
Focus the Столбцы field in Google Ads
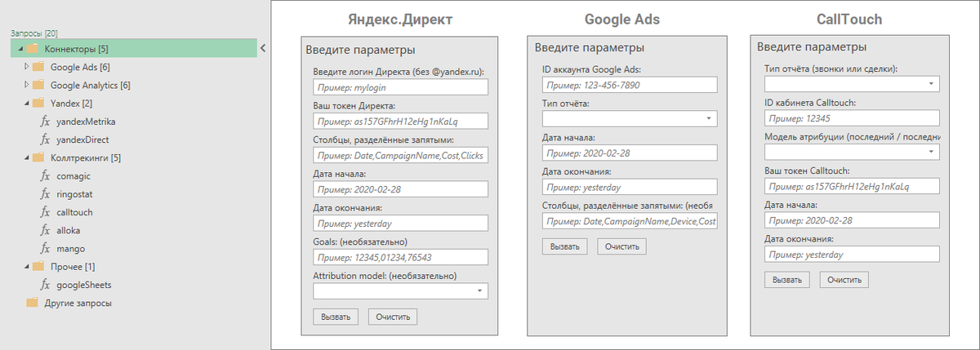point(630,221)
